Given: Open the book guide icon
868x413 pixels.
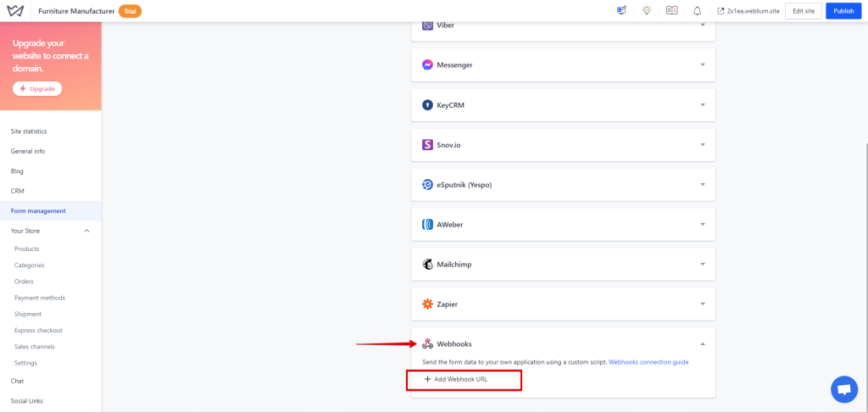Looking at the screenshot, I should click(672, 11).
